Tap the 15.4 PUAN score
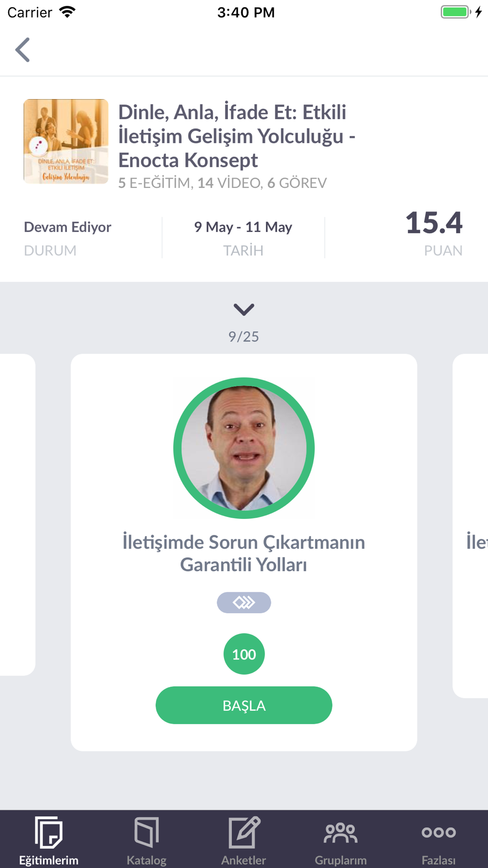Screen dimensions: 488x868 point(433,233)
